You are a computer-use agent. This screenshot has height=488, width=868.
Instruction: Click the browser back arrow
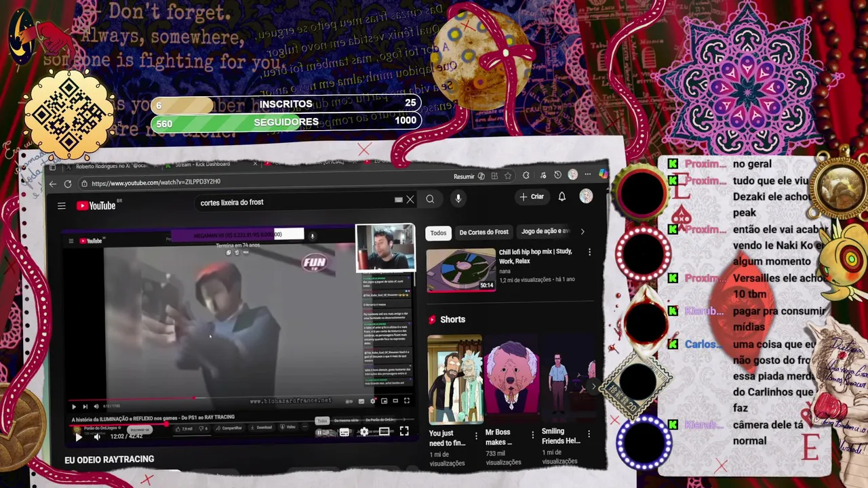click(53, 184)
